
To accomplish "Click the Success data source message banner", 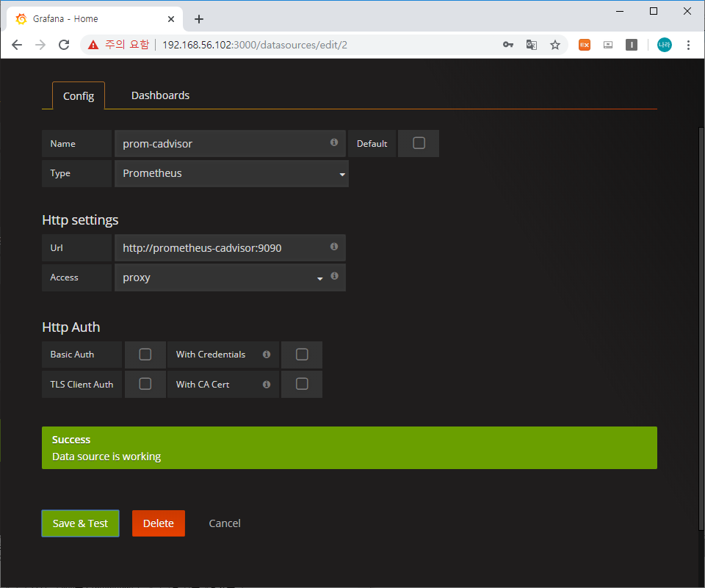I will [350, 448].
